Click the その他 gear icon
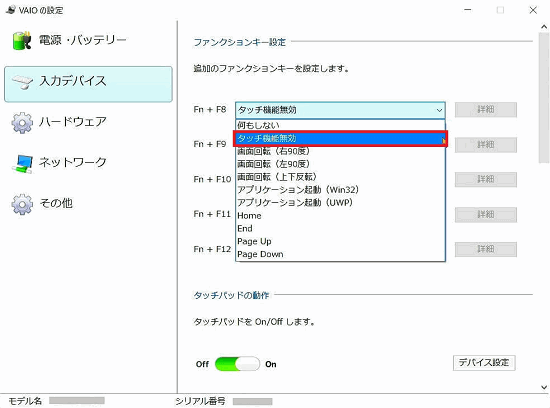 pyautogui.click(x=22, y=204)
